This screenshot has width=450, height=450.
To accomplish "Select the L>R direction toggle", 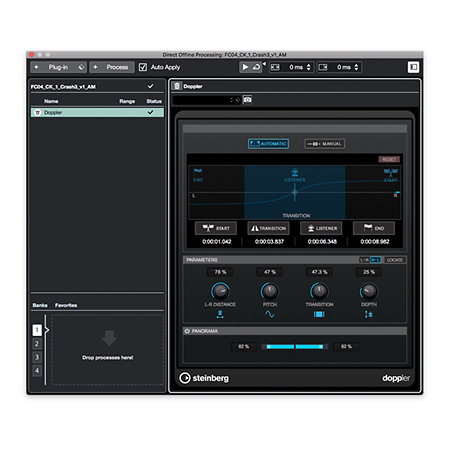I will 364,260.
